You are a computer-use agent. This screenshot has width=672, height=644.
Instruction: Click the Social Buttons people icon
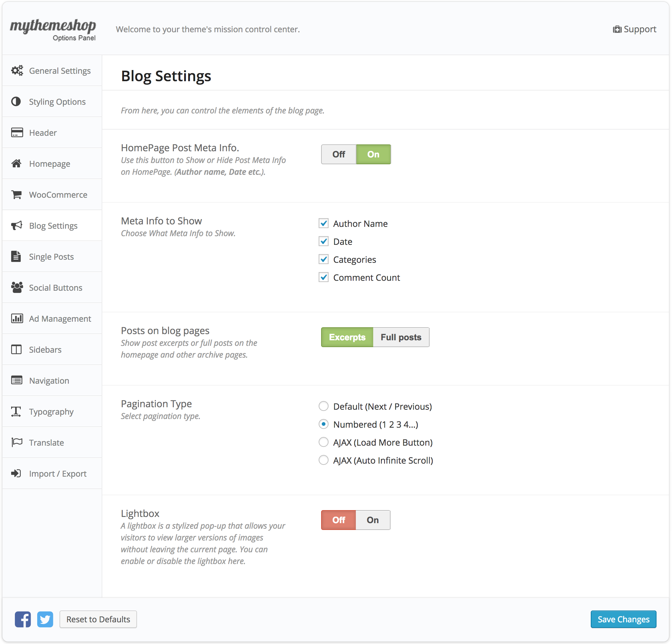coord(16,287)
